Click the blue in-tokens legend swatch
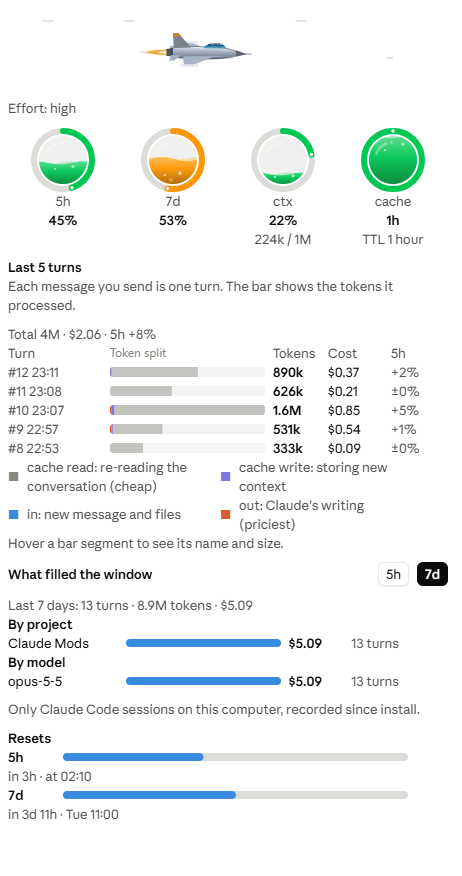This screenshot has width=462, height=876. click(14, 515)
